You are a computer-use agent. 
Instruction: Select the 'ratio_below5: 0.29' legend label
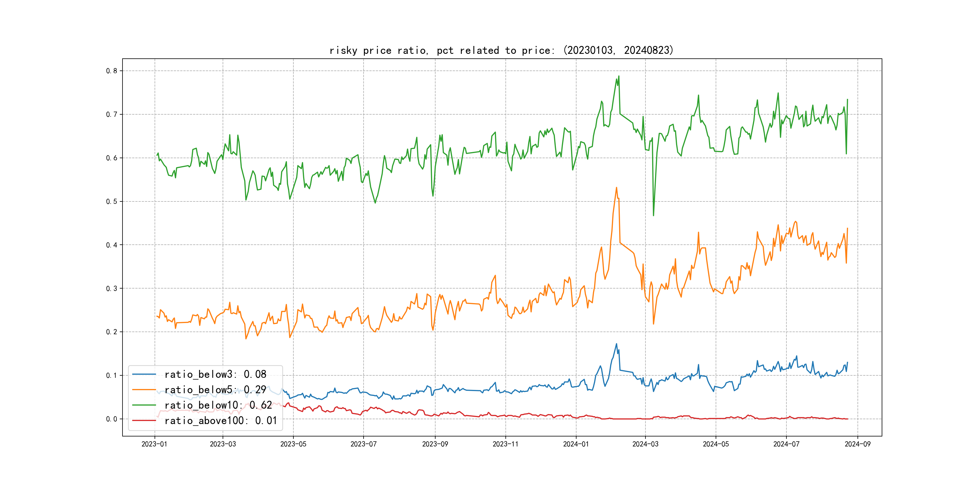point(215,390)
